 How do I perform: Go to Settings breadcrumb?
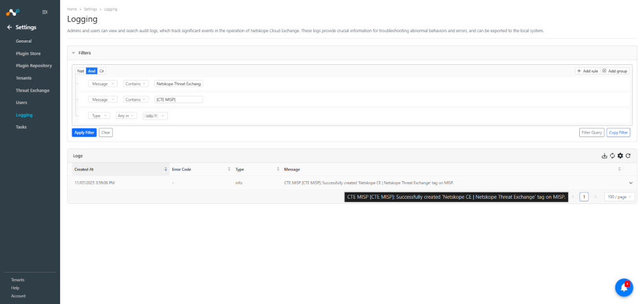pos(91,9)
